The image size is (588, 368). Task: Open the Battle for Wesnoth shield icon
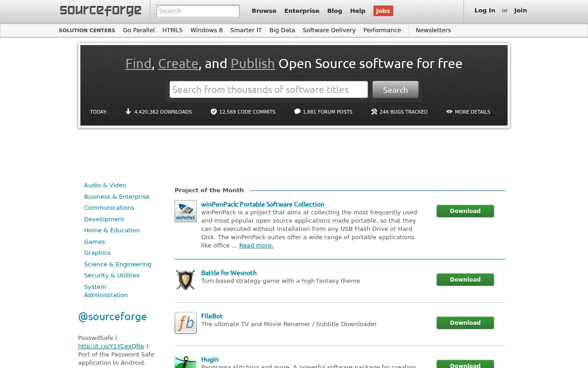pos(186,280)
